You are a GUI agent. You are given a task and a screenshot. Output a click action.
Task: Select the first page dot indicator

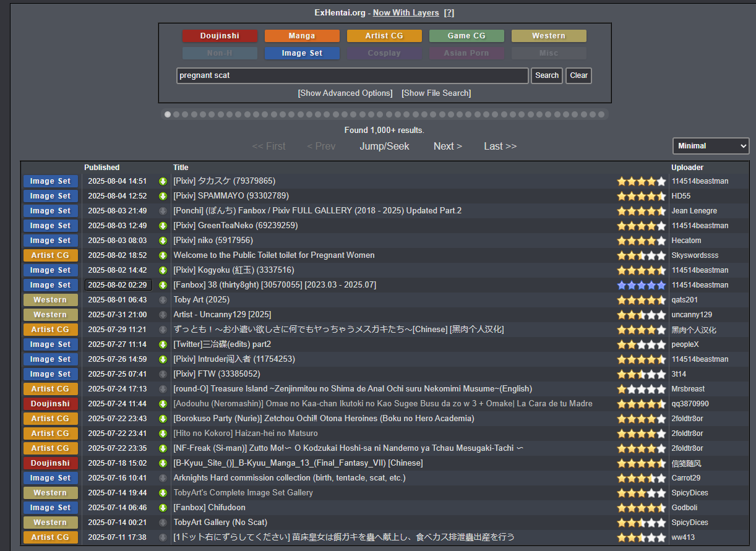168,114
